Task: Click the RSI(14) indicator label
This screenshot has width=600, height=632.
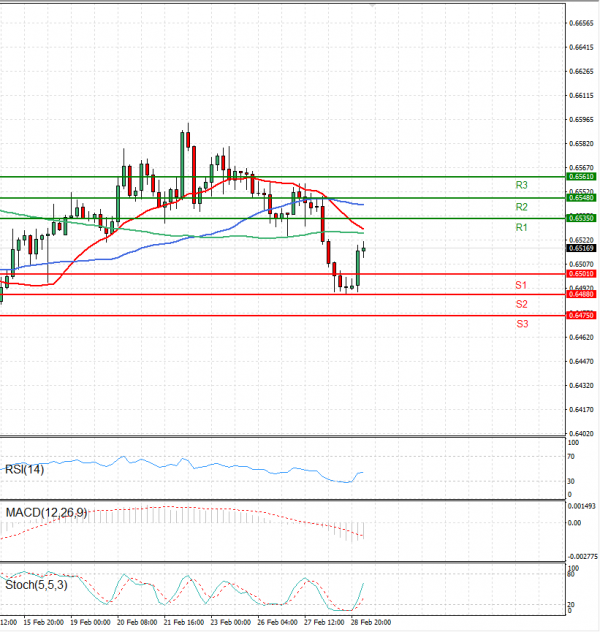Action: tap(26, 469)
